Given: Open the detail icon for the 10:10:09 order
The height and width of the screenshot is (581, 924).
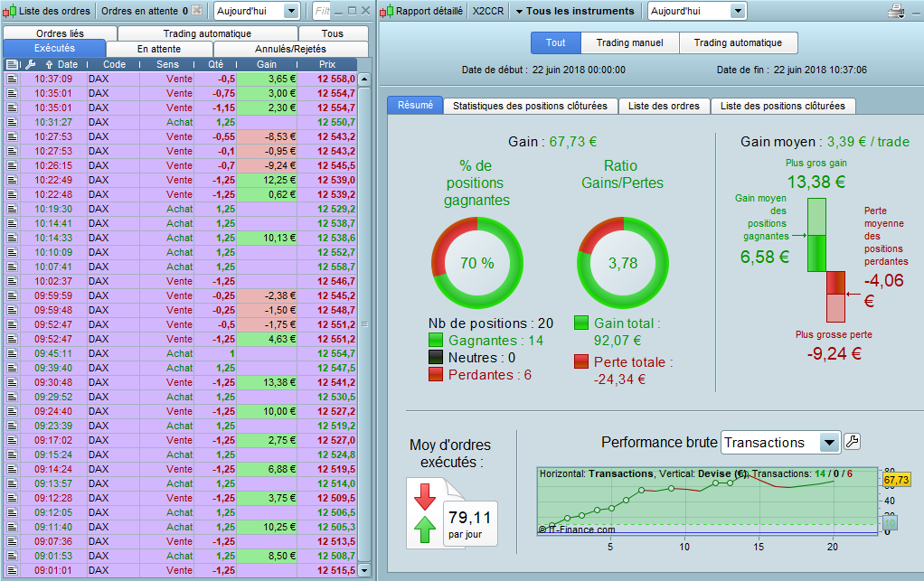Looking at the screenshot, I should coord(12,252).
